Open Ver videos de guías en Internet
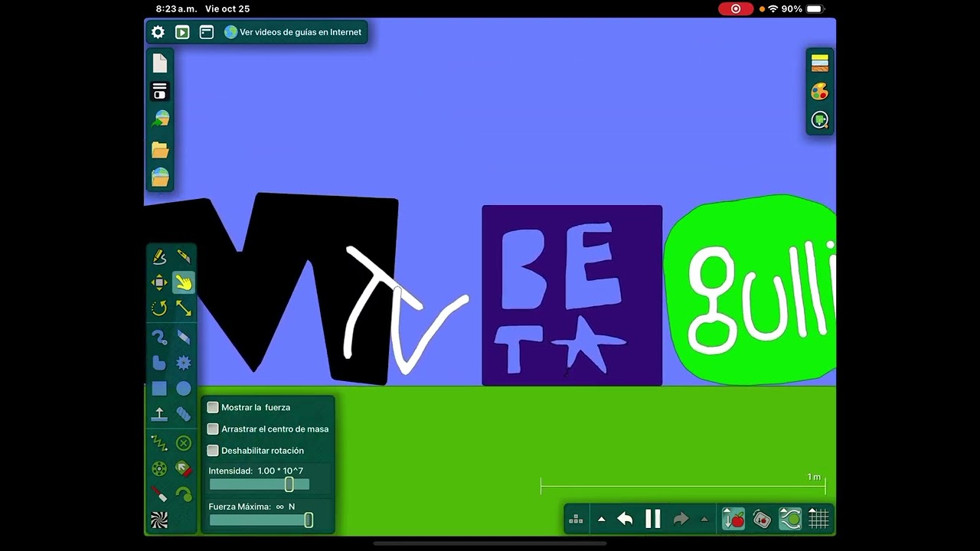Screen dimensions: 980x551 tap(292, 32)
